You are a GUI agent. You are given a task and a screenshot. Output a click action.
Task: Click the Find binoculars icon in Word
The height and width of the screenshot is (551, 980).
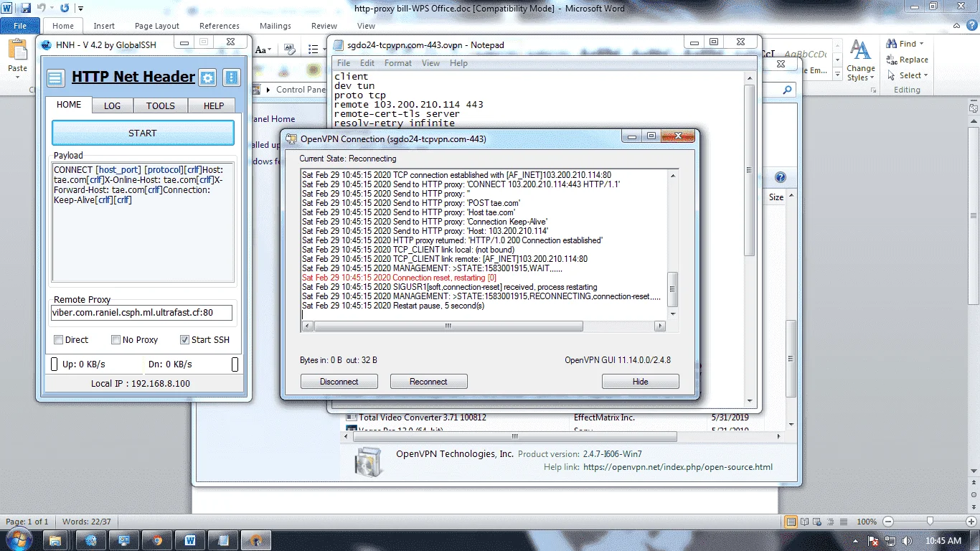pos(892,44)
